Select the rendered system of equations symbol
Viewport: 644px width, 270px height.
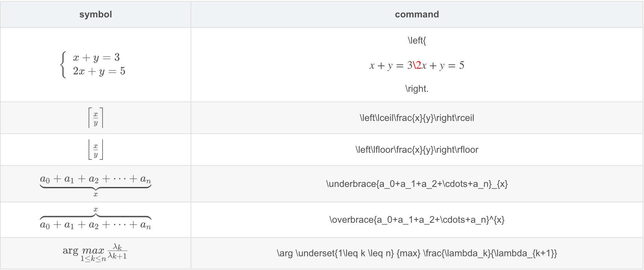coord(93,65)
